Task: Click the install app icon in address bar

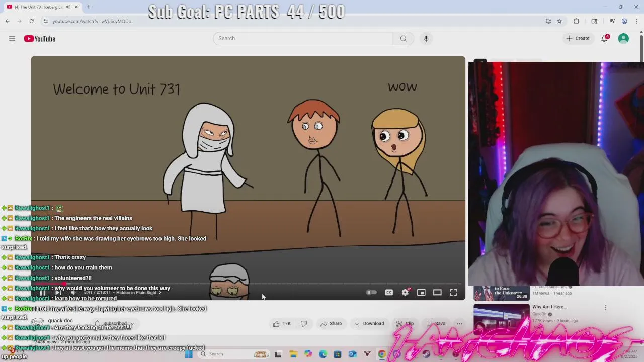Action: (x=548, y=21)
